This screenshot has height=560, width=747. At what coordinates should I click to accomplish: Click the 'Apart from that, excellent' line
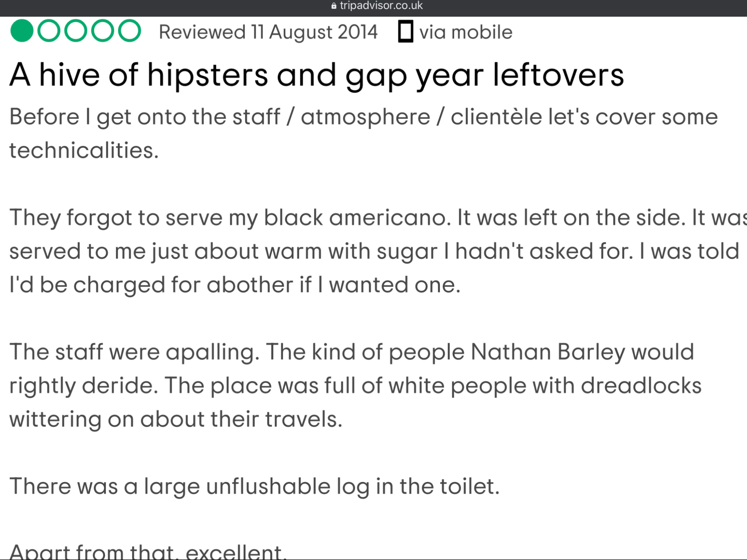coord(148,552)
